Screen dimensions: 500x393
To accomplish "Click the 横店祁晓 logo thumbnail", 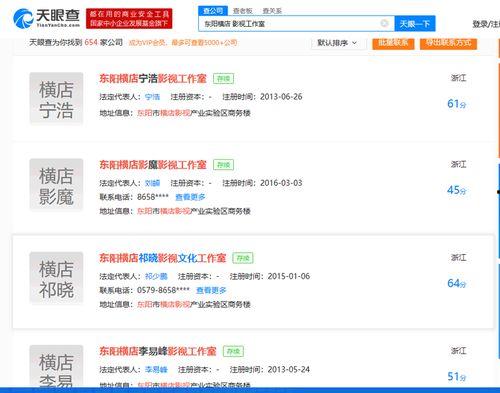I will tap(56, 278).
